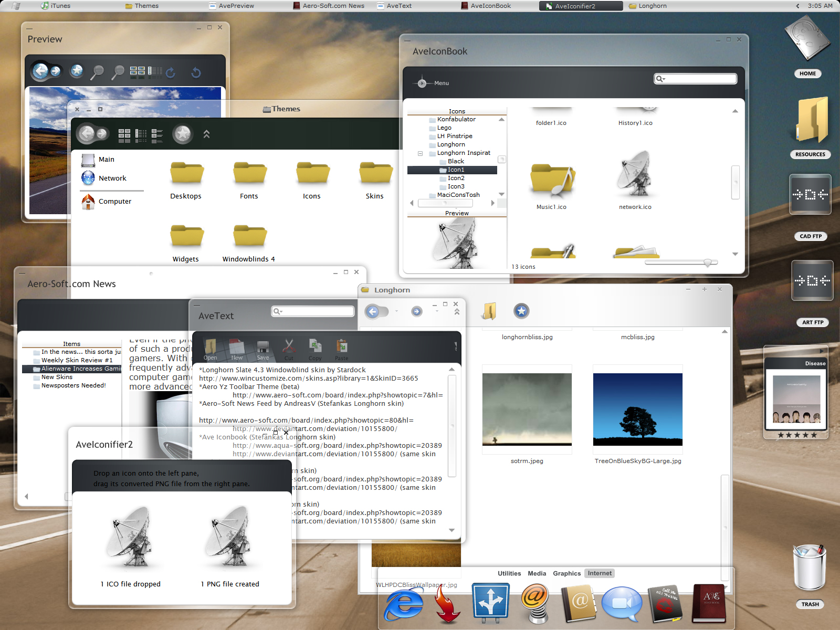The width and height of the screenshot is (840, 630).
Task: Click the favorites star in Longhorn toolbar
Action: [521, 311]
